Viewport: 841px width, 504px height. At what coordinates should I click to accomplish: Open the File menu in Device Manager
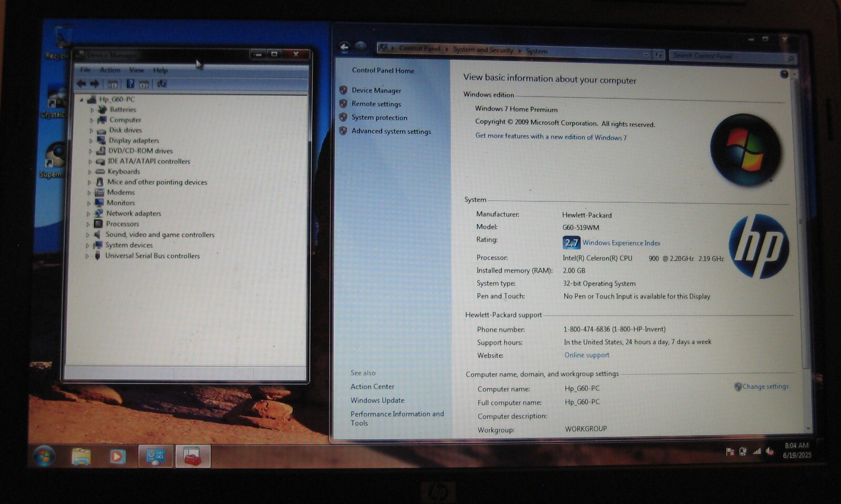pyautogui.click(x=86, y=70)
